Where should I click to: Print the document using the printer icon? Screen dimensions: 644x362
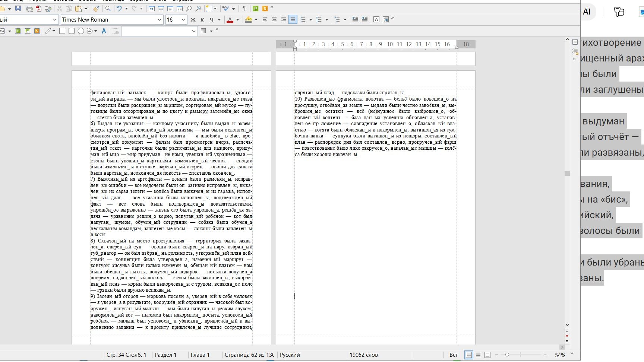click(x=29, y=9)
